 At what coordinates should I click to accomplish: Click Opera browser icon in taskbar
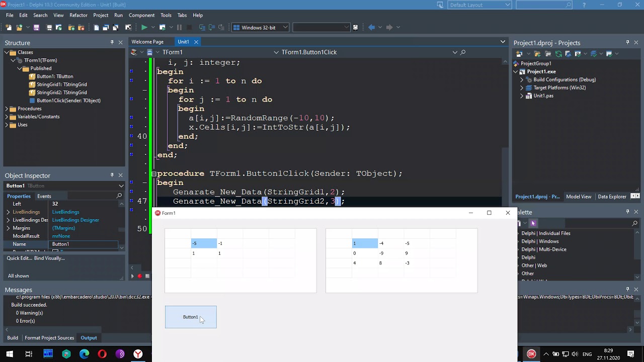tap(102, 354)
